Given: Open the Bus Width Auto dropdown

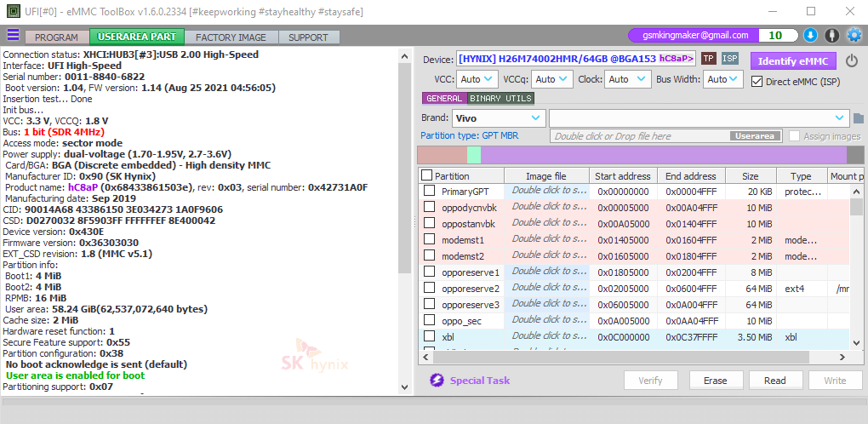Looking at the screenshot, I should (x=723, y=79).
